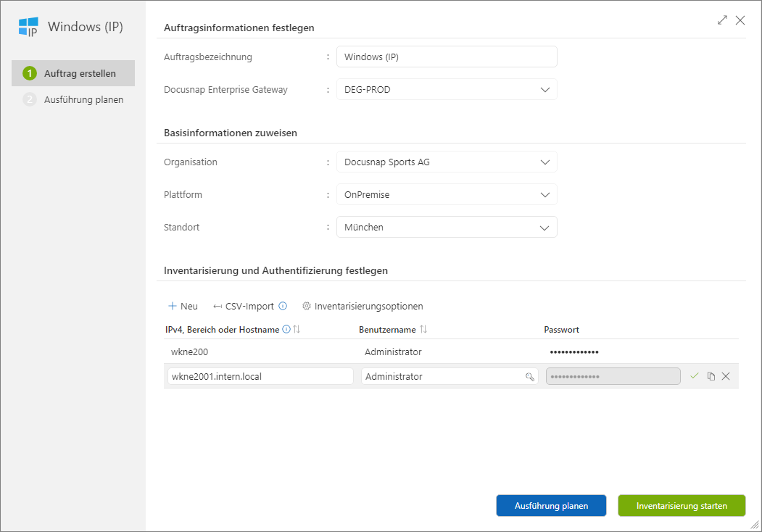
Task: Open credential lookup key icon
Action: tap(530, 376)
